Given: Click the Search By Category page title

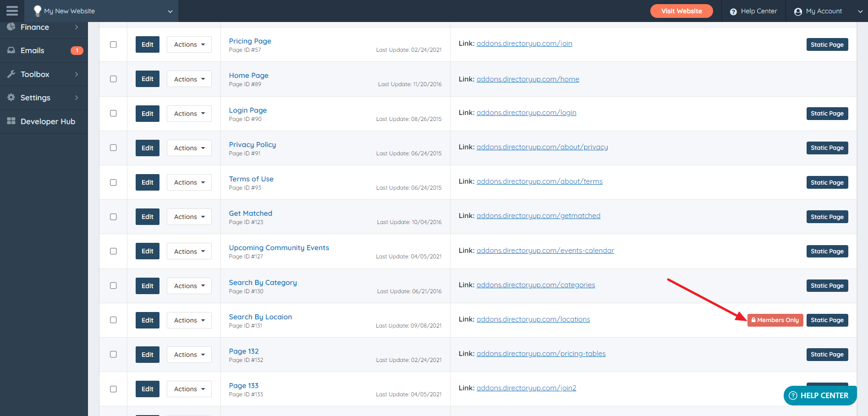Looking at the screenshot, I should pos(263,283).
